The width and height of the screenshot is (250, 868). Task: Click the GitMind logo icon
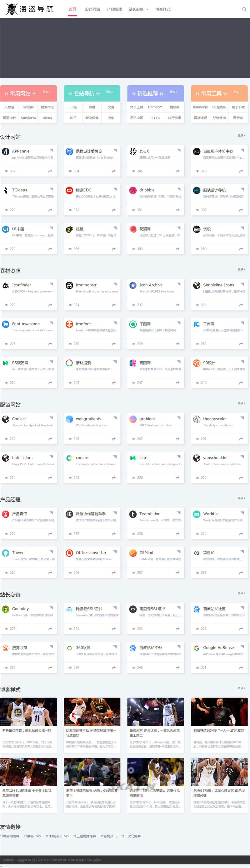[x=133, y=553]
